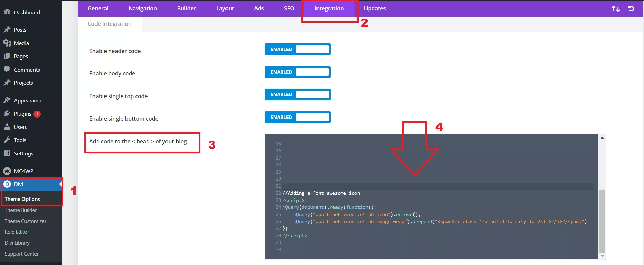This screenshot has height=265, width=644.
Task: Click the Appearance brush icon
Action: coord(7,100)
